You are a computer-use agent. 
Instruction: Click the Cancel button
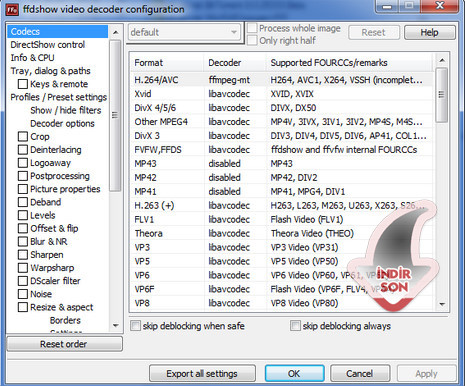point(359,374)
